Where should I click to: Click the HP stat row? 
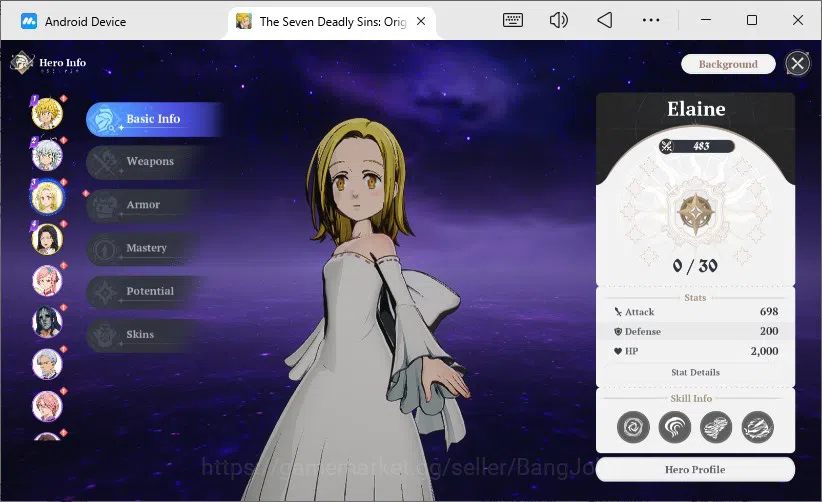[x=695, y=351]
